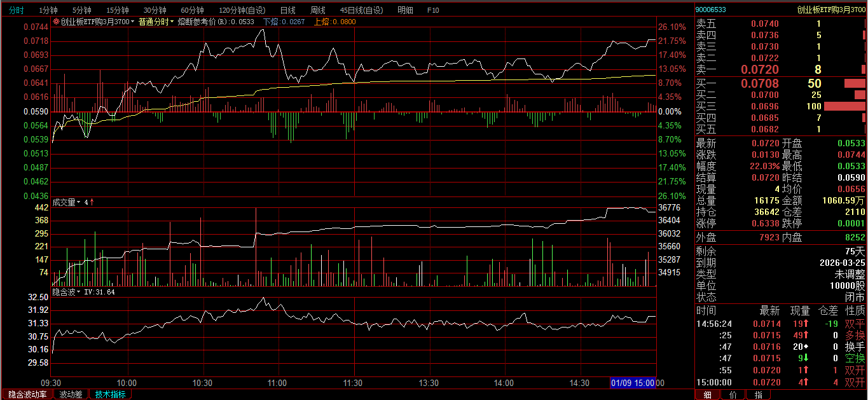Click contract code 90006533
Image resolution: width=868 pixels, height=400 pixels.
[711, 10]
